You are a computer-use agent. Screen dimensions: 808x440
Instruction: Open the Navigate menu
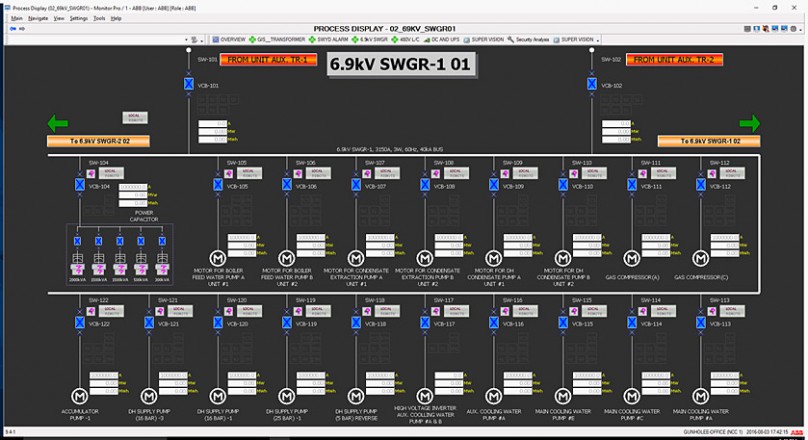click(x=38, y=19)
